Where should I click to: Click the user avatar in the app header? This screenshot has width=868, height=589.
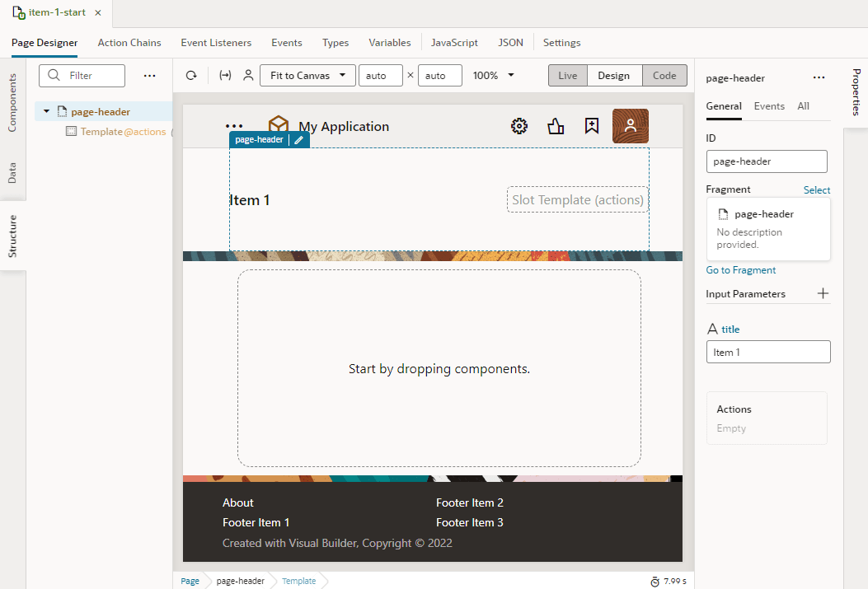tap(630, 126)
